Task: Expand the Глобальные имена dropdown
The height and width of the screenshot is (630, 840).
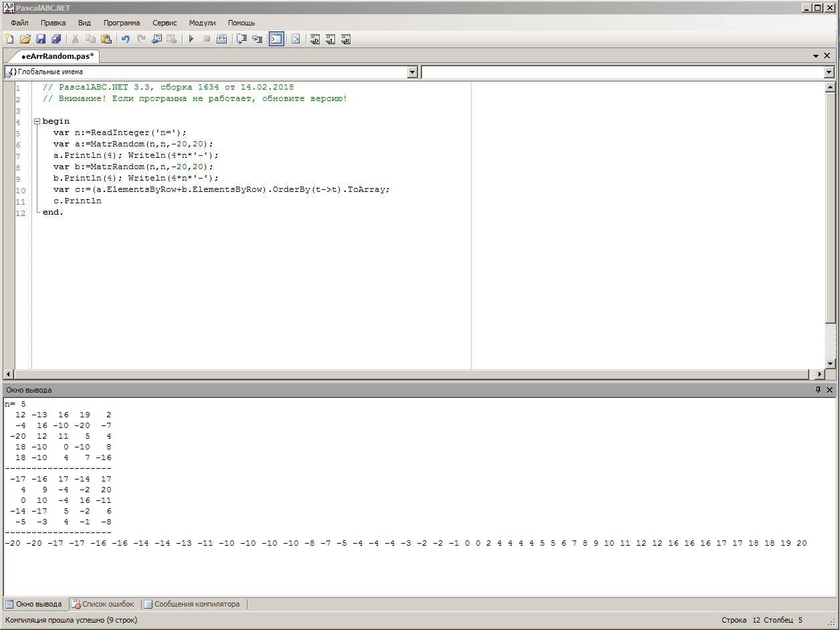Action: [x=412, y=72]
